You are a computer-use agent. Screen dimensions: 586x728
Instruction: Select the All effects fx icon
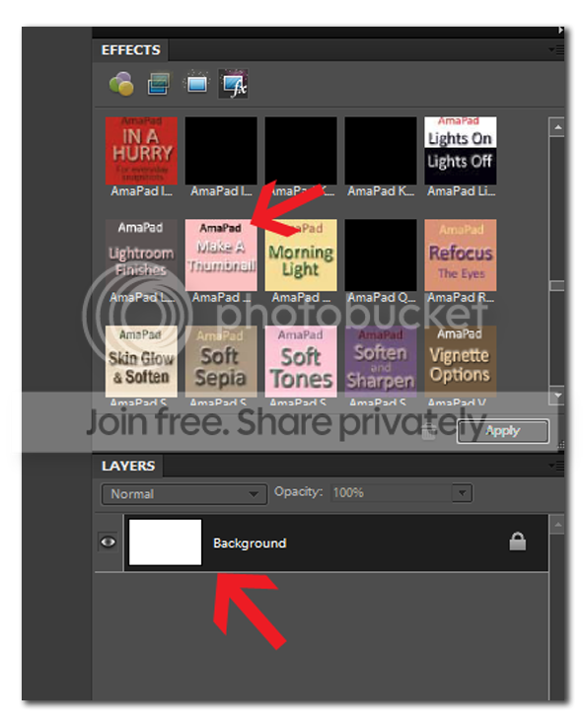(x=234, y=84)
